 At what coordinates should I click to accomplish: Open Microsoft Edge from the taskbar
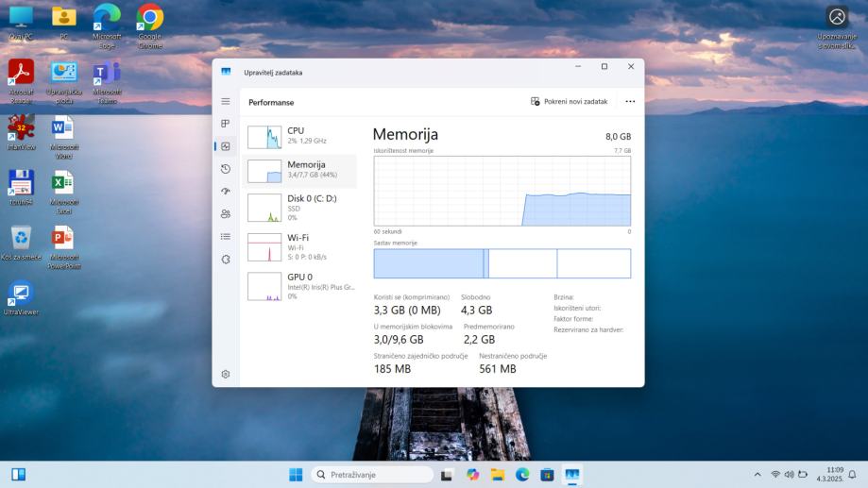[x=522, y=475]
